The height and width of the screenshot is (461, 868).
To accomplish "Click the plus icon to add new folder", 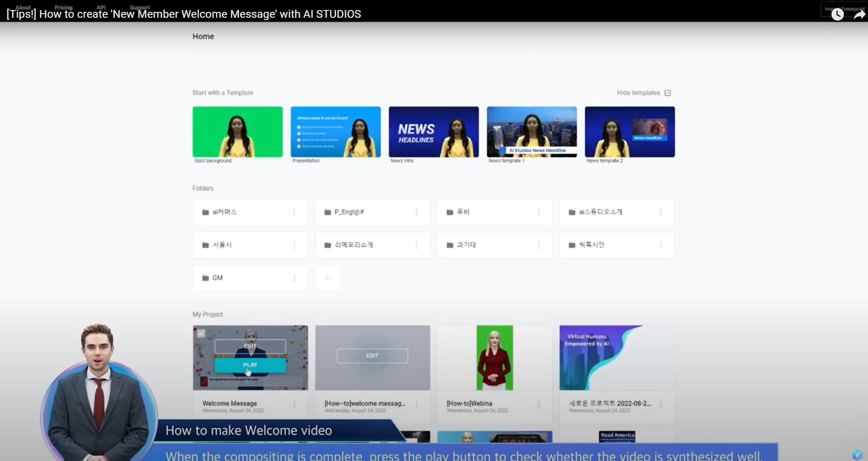I will point(327,278).
